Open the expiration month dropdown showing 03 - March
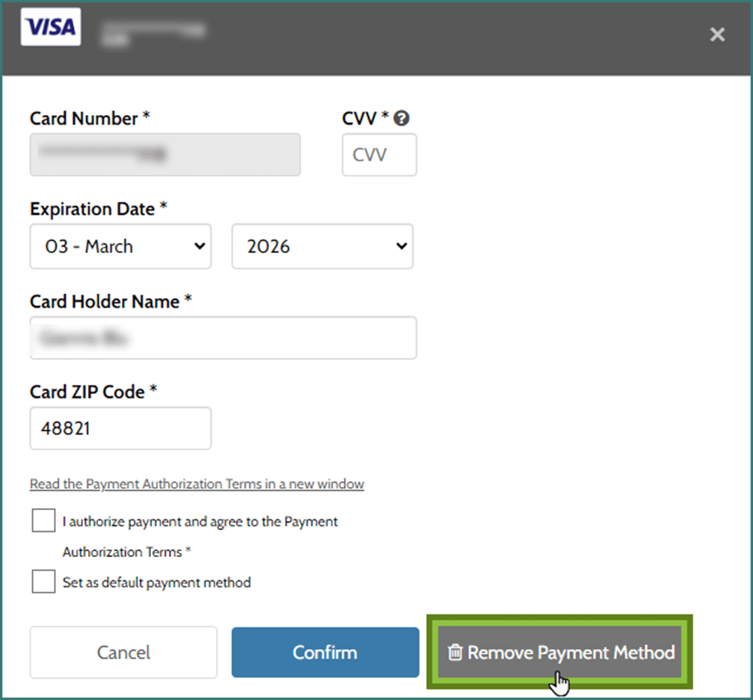753x700 pixels. coord(120,247)
